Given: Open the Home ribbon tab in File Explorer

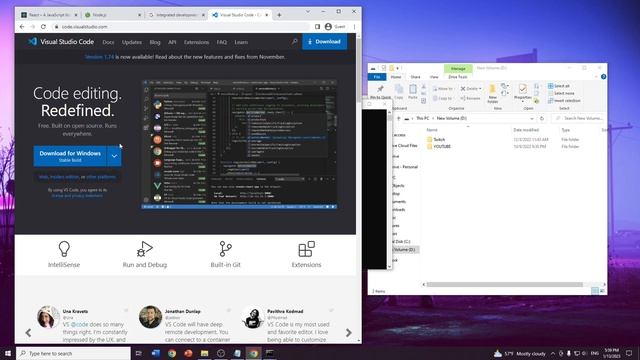Looking at the screenshot, I should (396, 77).
